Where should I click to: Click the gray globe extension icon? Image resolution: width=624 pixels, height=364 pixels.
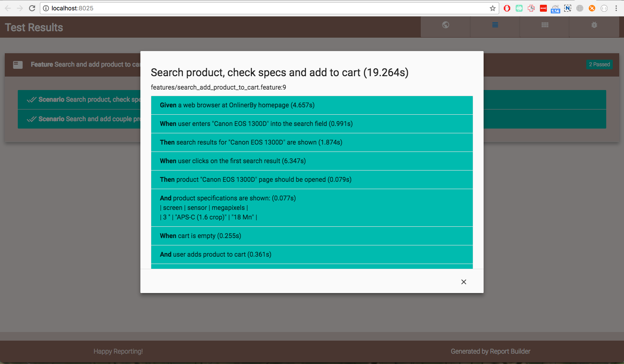[580, 8]
